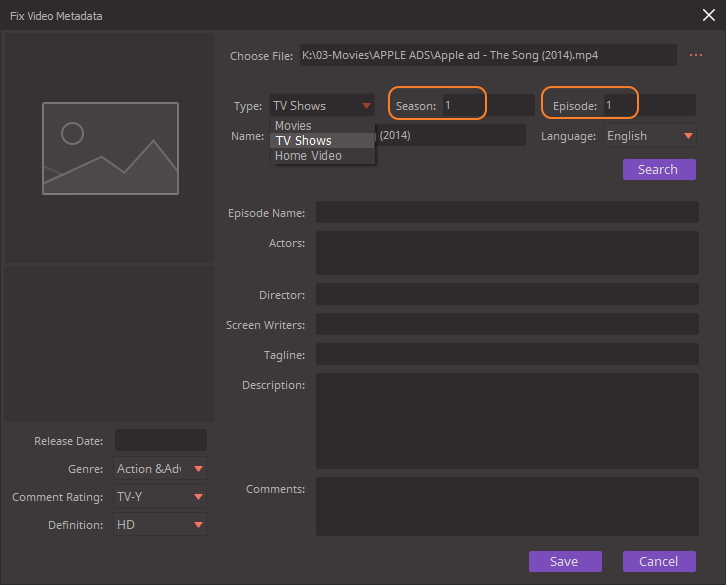Click the Actors text area
This screenshot has width=726, height=585.
pos(507,253)
